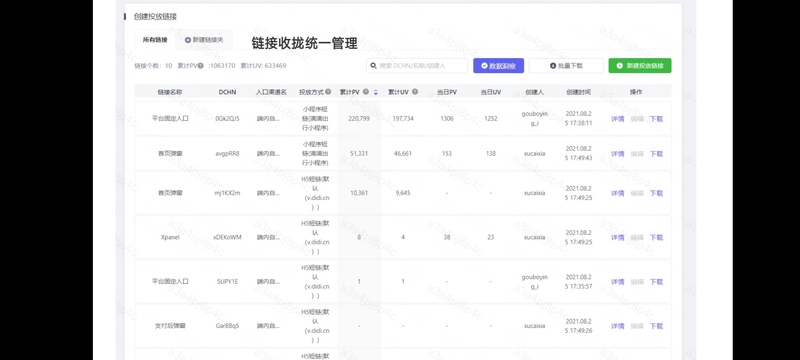800x360 pixels.
Task: Click the 累计PV value 220,799
Action: (x=359, y=119)
